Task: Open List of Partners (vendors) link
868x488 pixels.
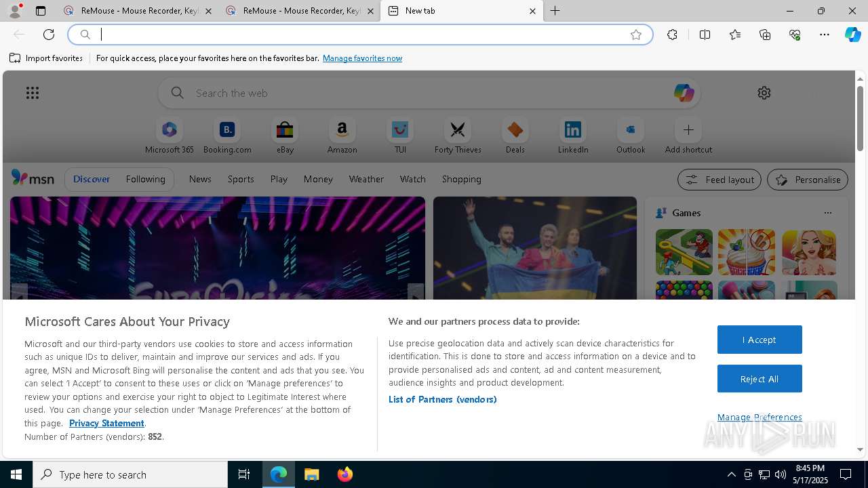Action: coord(442,399)
